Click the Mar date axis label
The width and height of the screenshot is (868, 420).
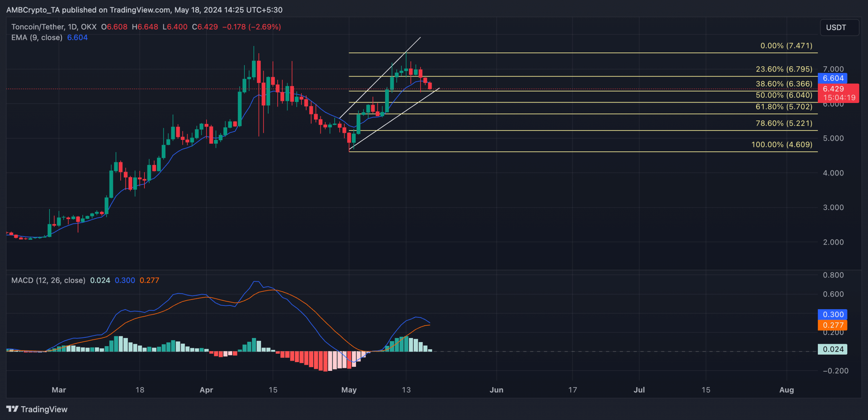59,390
